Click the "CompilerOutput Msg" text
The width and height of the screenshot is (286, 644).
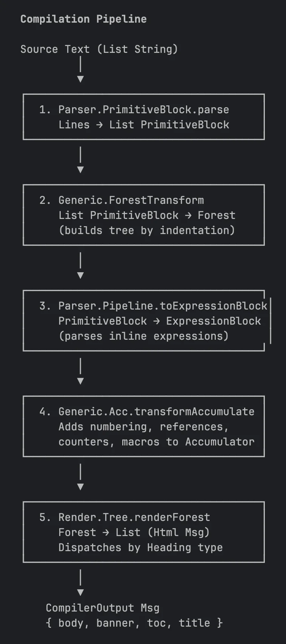102,608
